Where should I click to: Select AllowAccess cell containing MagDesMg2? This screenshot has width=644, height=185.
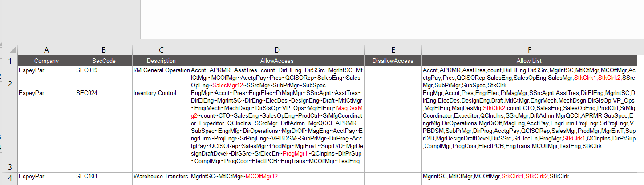tap(277, 130)
